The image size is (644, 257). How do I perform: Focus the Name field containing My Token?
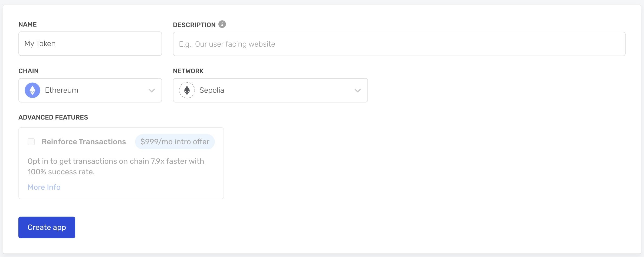[x=90, y=44]
